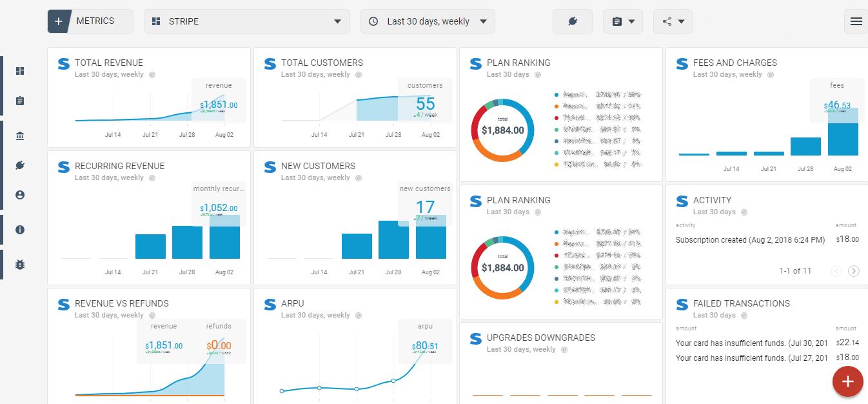Screen dimensions: 868x404
Task: Click the status dot beside New Customers date
Action: (x=359, y=178)
